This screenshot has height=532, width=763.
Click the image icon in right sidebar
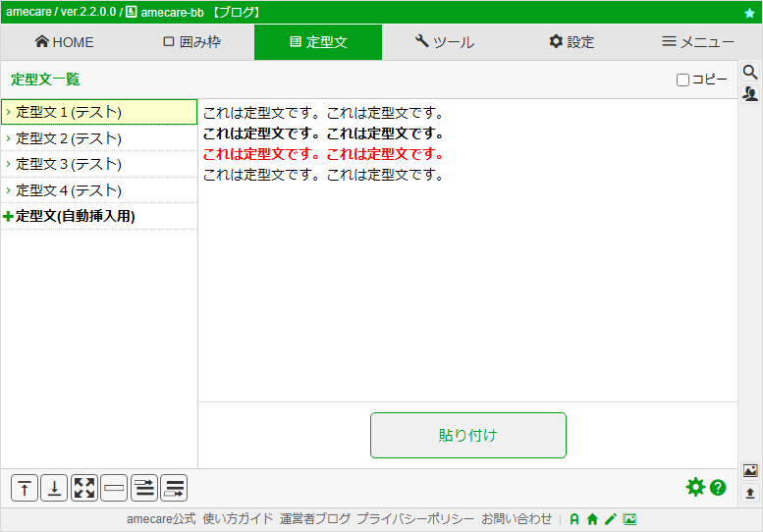pos(750,470)
